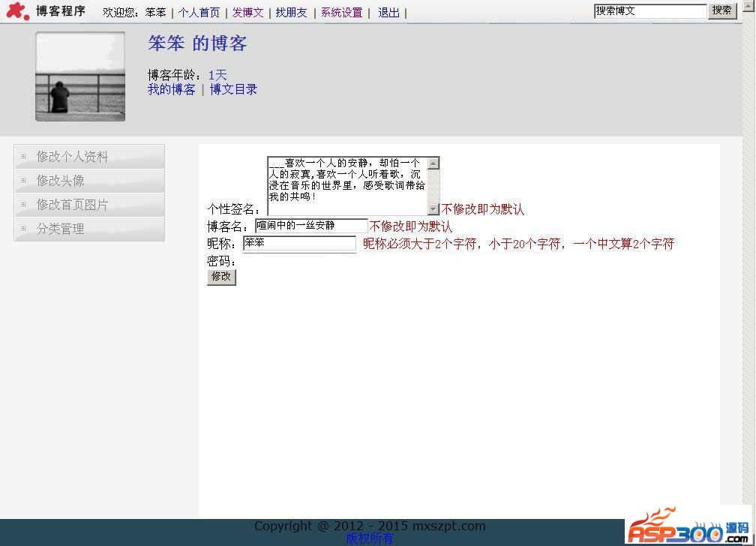This screenshot has height=546, width=756.
Task: Click the Copyright 2012-2015 mxszpt.com text
Action: pyautogui.click(x=370, y=526)
